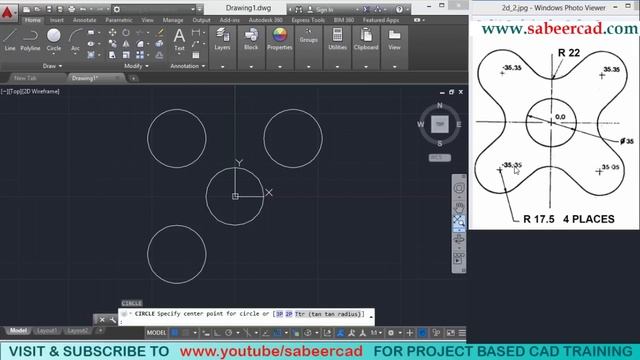Screen dimensions: 640x360
Task: Click the Pan hand icon in navigation bar
Action: 459,207
